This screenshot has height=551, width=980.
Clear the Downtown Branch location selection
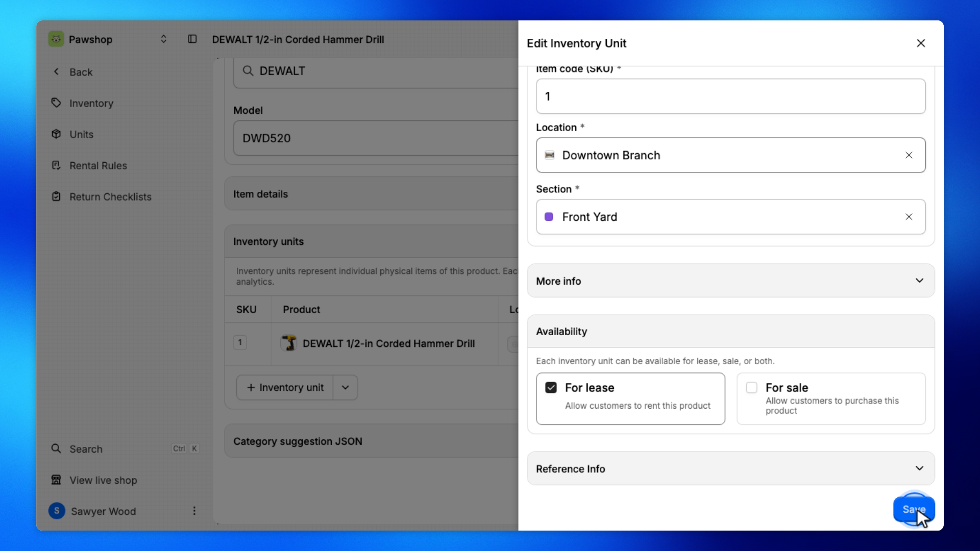[x=909, y=155]
